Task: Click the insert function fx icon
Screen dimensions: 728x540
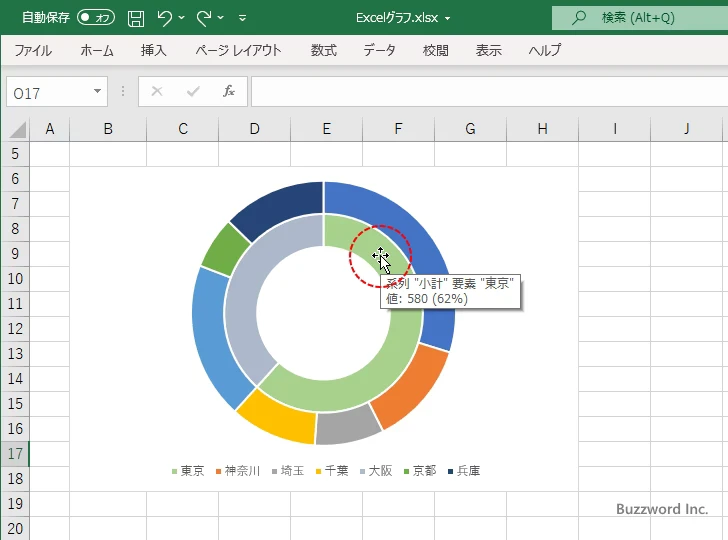Action: point(228,92)
